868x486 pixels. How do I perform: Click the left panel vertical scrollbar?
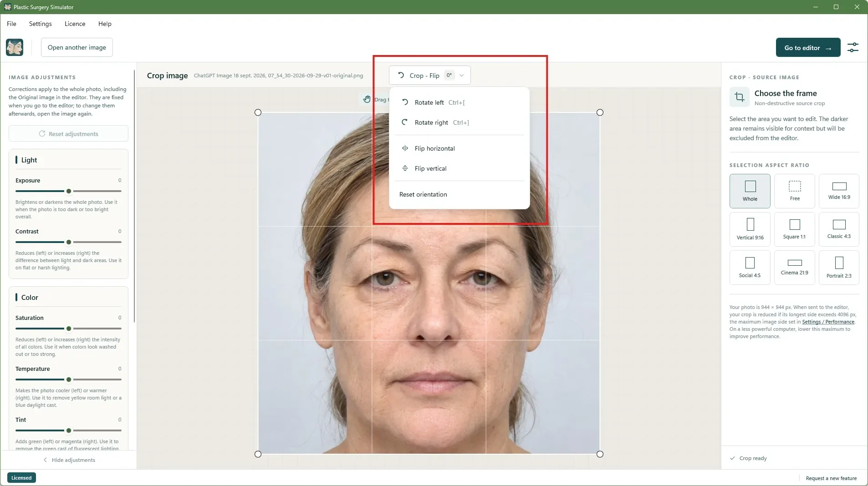click(x=134, y=197)
